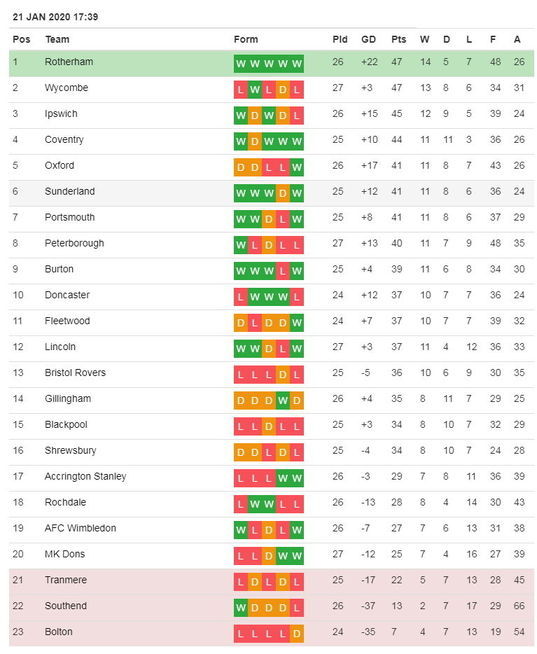Click Rotherham's first green W form badge
Image resolution: width=537 pixels, height=654 pixels.
click(241, 64)
